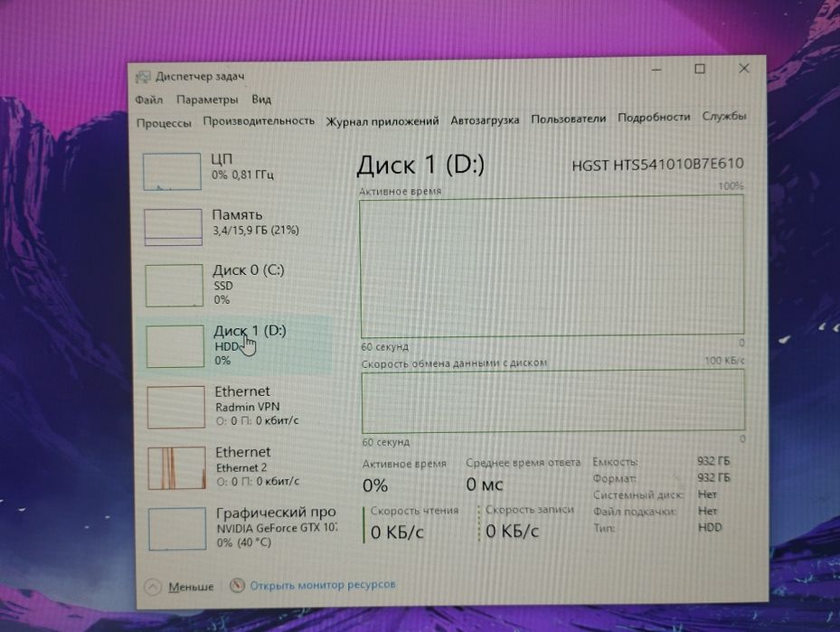Click the Формат 932 ГБ value
The height and width of the screenshot is (632, 840).
click(713, 477)
